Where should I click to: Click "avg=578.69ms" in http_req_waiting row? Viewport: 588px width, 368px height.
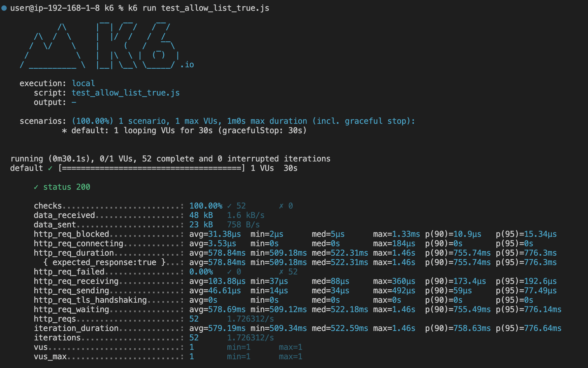click(x=218, y=309)
